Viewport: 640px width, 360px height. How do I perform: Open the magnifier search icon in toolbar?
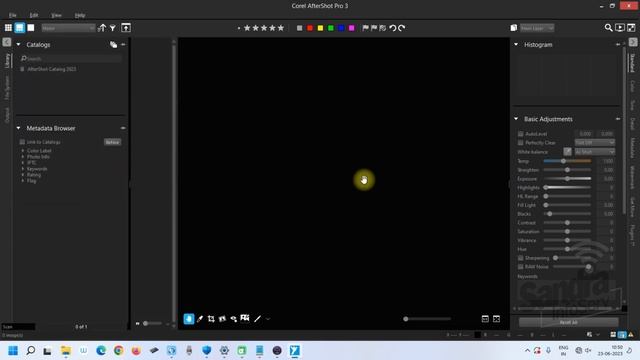pos(608,28)
